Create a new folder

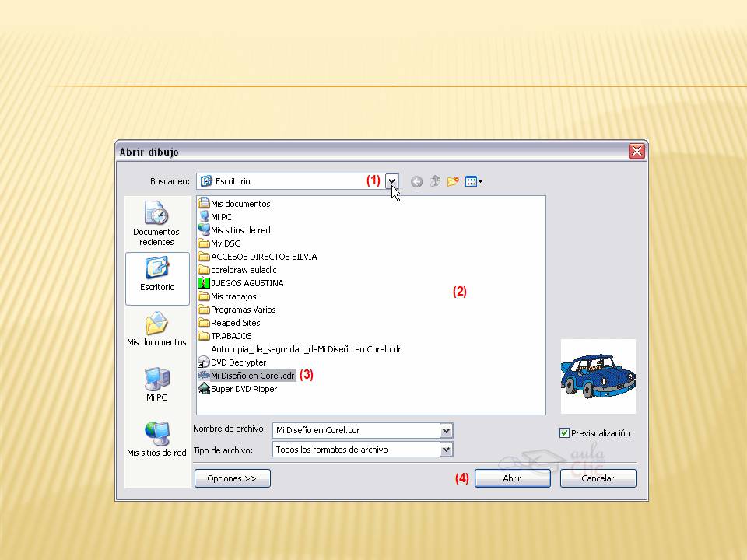pos(453,181)
